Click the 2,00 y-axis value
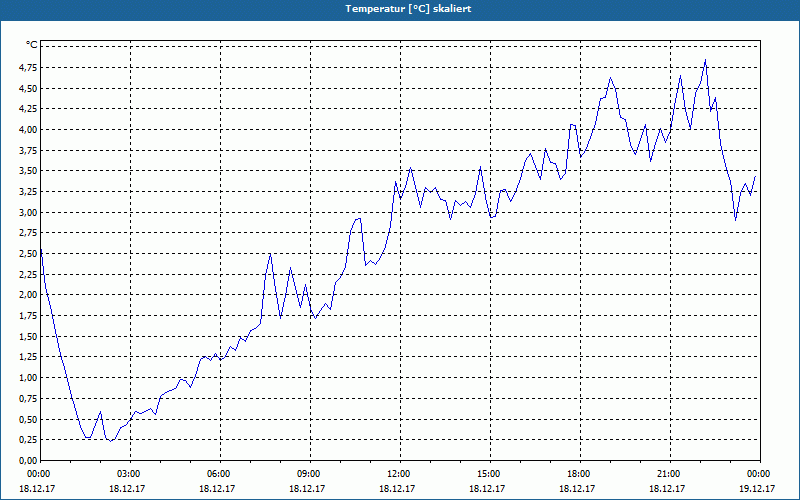This screenshot has height=500, width=800. (29, 295)
